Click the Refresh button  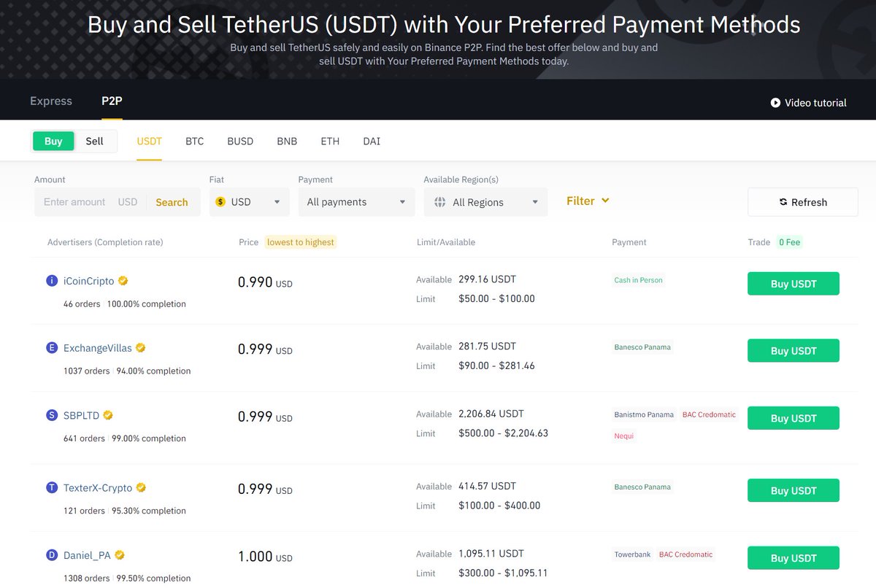click(802, 202)
